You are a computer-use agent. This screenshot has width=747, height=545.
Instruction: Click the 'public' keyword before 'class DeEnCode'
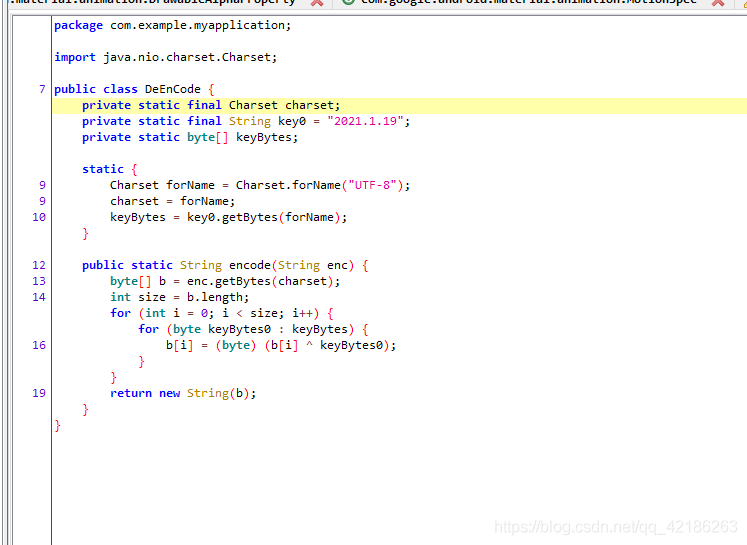pos(75,89)
